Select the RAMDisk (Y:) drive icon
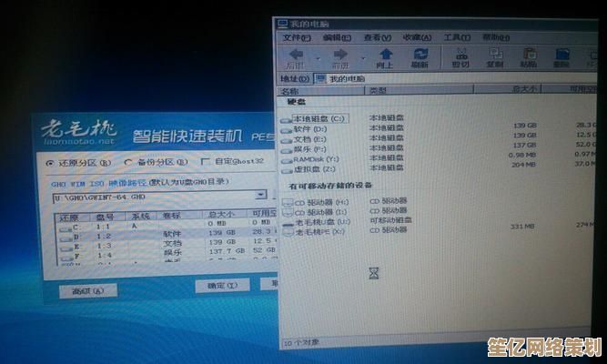Viewport: 607px width, 364px height. coord(287,160)
